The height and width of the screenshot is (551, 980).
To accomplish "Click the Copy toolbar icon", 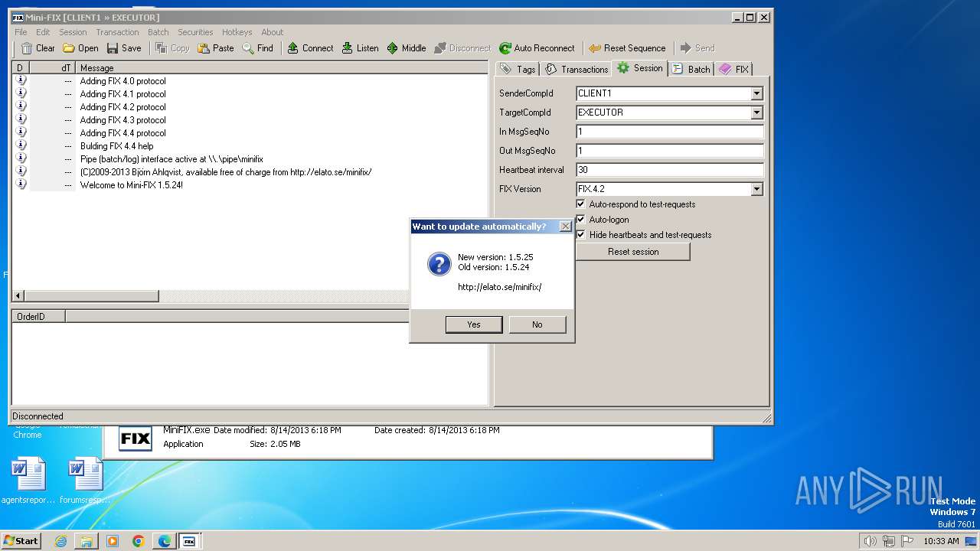I will (x=161, y=48).
